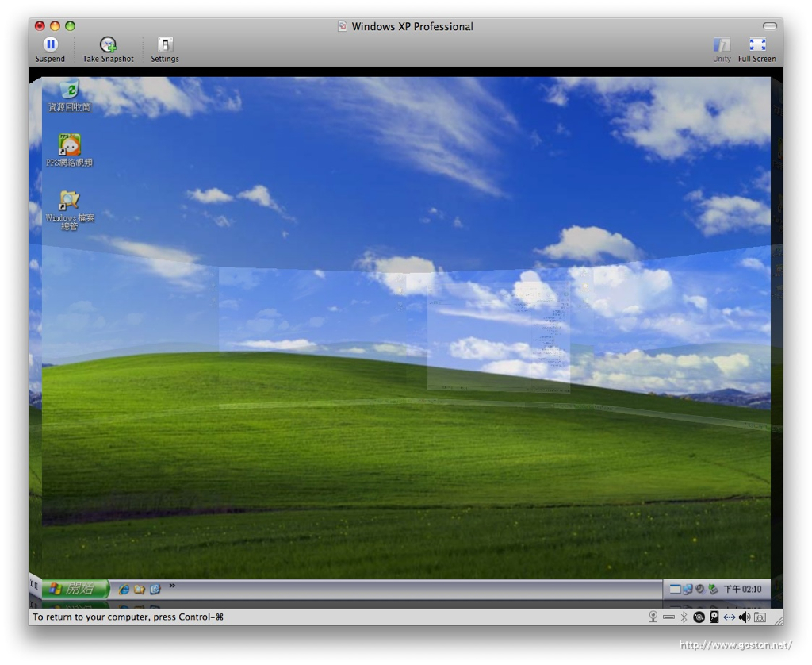Click the USB device status icon
Screen dimensions: 812x665
click(668, 617)
